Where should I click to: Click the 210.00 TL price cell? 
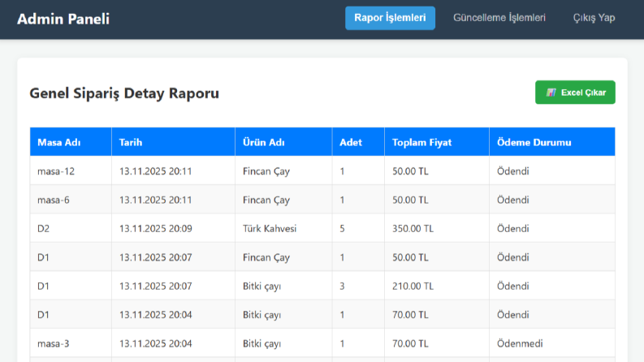[437, 286]
